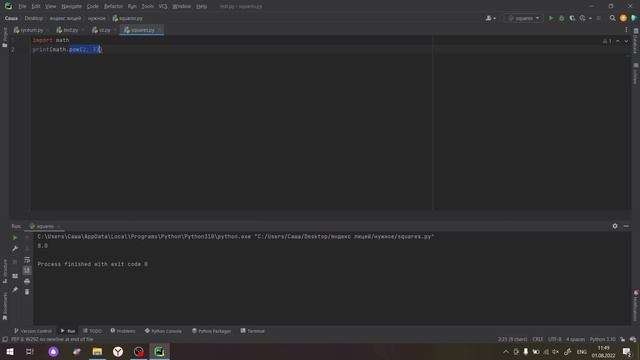This screenshot has width=640, height=360.
Task: Click the orange IDE updates icon
Action: tap(623, 18)
